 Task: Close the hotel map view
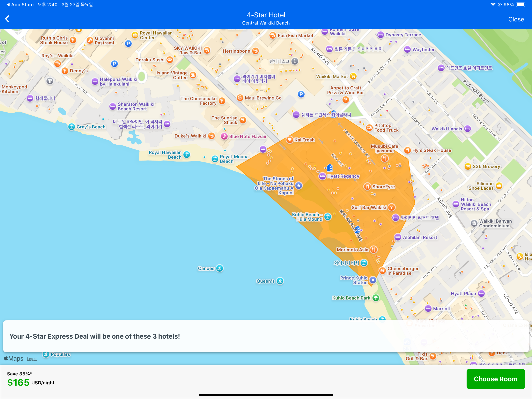(516, 19)
